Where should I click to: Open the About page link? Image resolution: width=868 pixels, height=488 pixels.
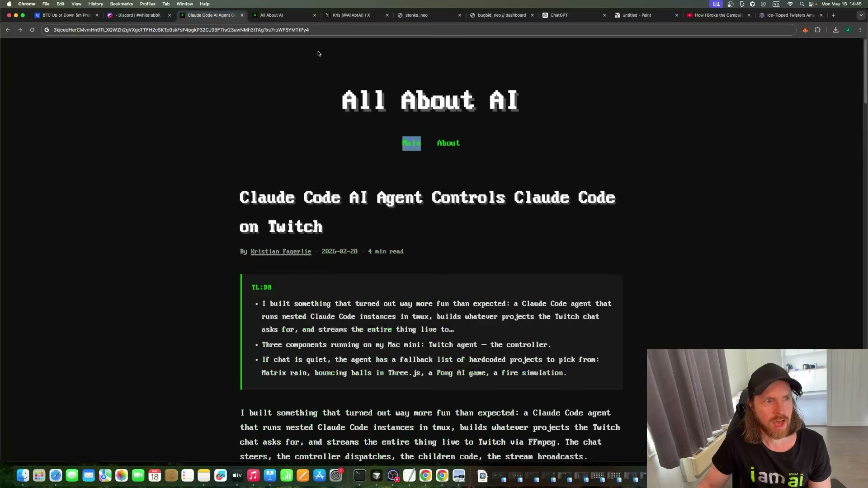tap(448, 143)
